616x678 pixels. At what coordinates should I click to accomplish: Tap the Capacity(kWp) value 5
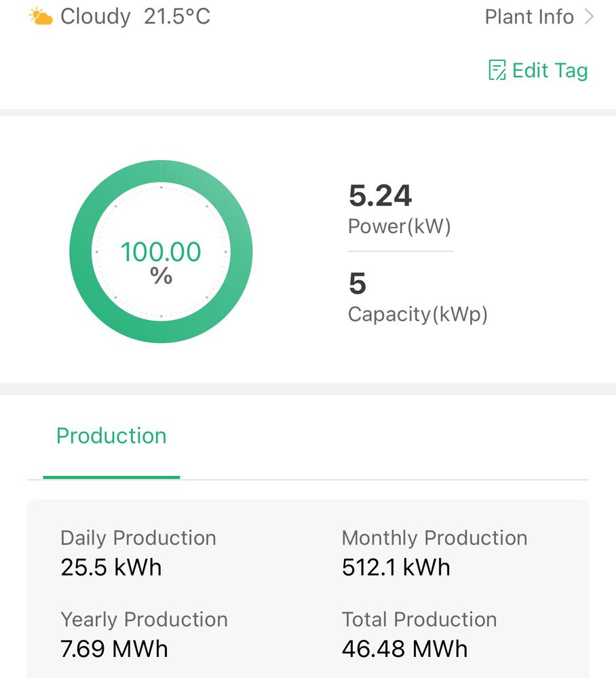pyautogui.click(x=358, y=283)
